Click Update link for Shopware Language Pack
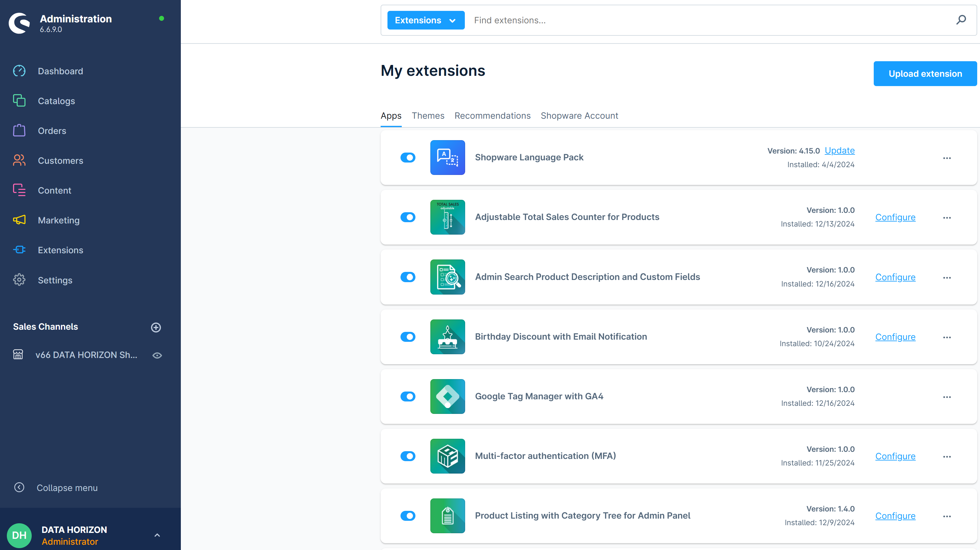Image resolution: width=980 pixels, height=550 pixels. (x=839, y=151)
